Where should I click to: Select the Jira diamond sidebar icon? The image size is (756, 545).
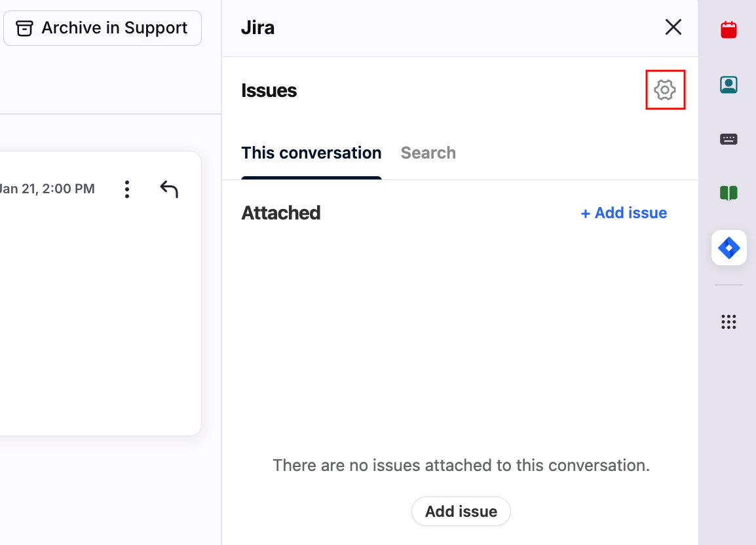pos(728,248)
